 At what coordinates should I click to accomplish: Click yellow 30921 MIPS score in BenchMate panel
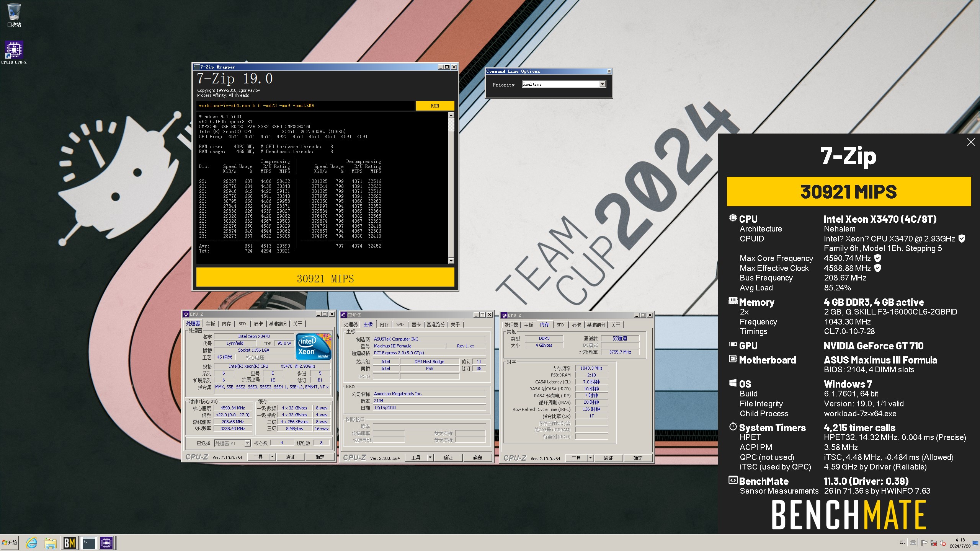(849, 192)
